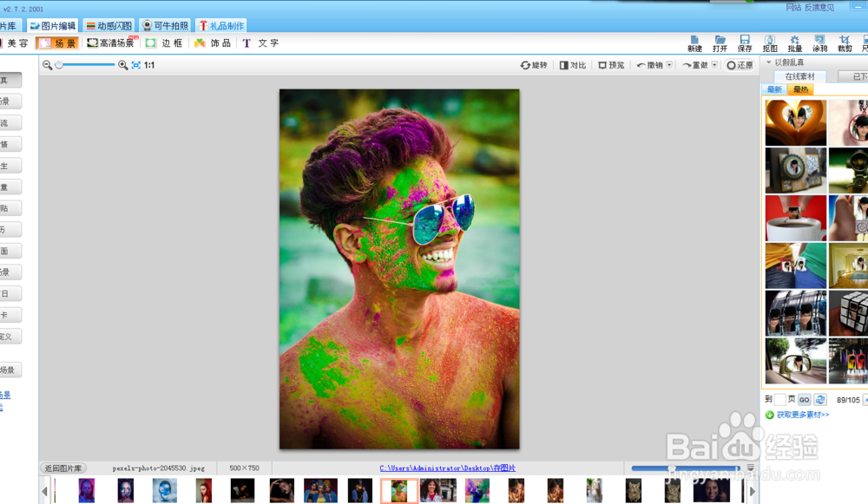868x504 pixels.
Task: Toggle the 对比 compare view
Action: pos(573,65)
